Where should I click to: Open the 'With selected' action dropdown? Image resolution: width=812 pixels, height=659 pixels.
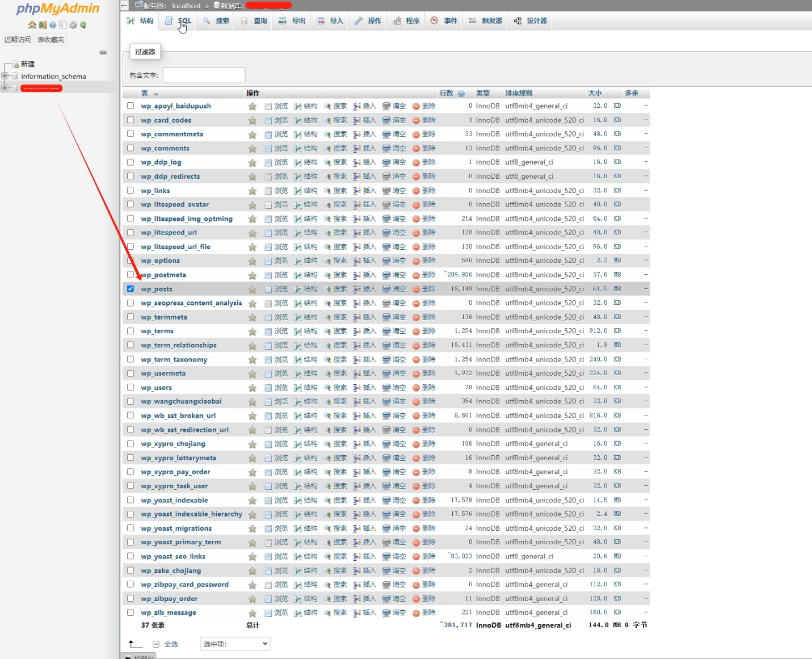235,644
